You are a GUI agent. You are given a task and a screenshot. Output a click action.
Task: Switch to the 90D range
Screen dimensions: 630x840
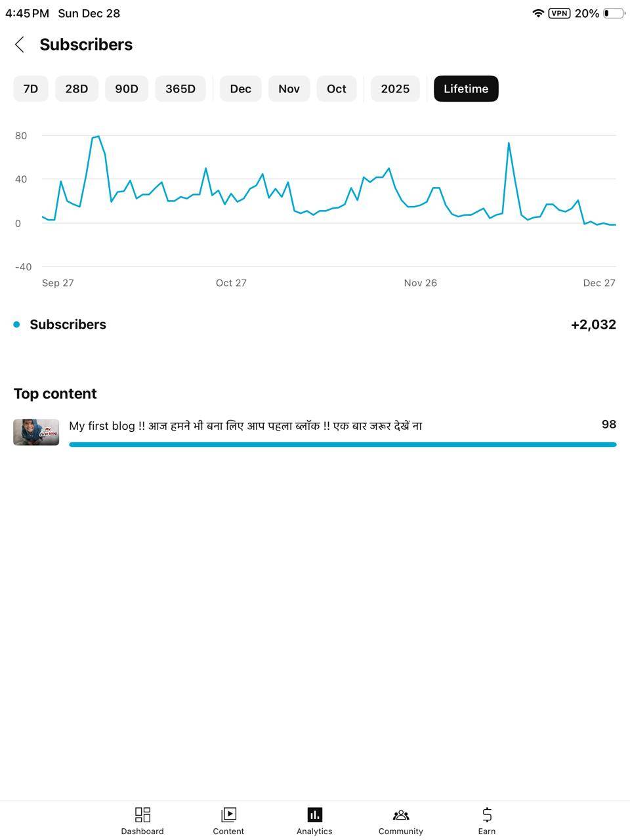(127, 89)
